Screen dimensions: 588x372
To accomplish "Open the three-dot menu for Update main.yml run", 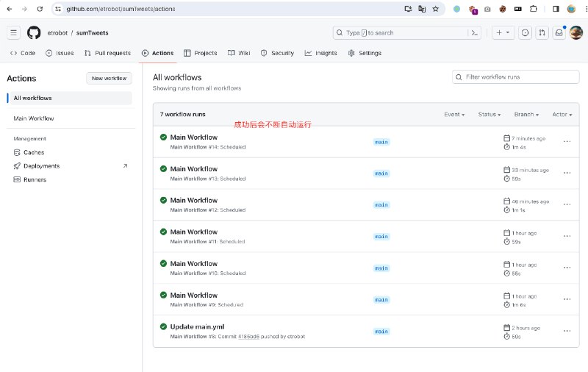I will 567,331.
